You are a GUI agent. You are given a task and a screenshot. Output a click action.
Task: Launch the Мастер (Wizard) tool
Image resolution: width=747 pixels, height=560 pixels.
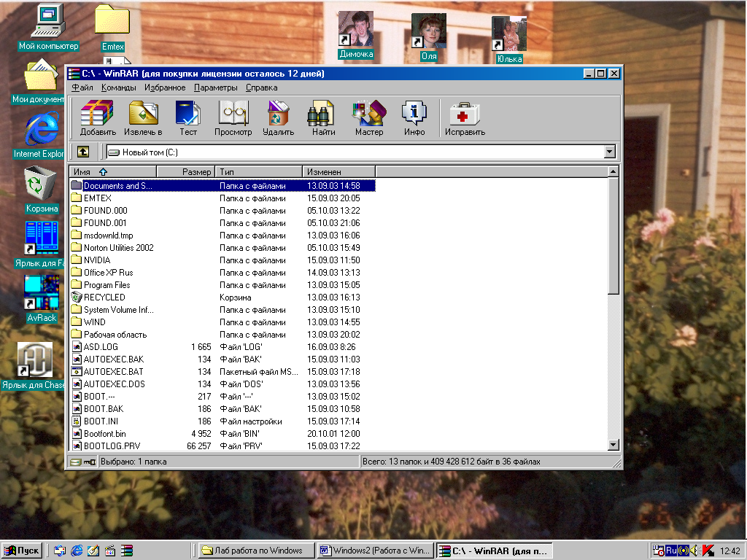pos(368,117)
